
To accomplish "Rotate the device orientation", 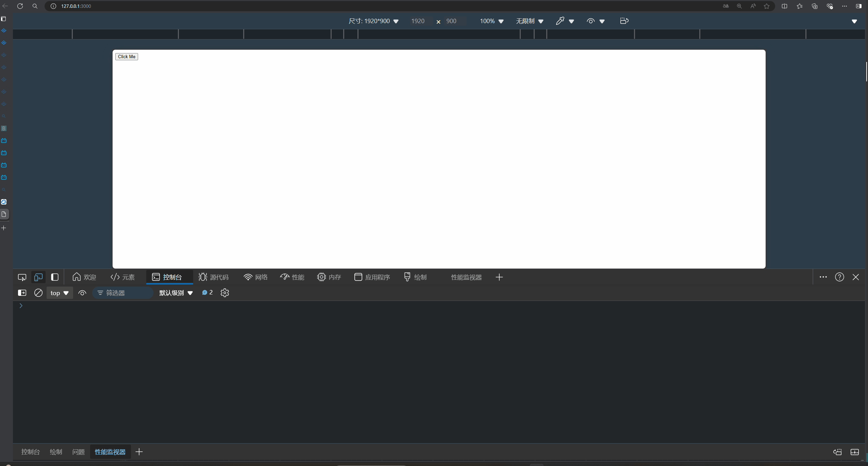I will pos(624,21).
